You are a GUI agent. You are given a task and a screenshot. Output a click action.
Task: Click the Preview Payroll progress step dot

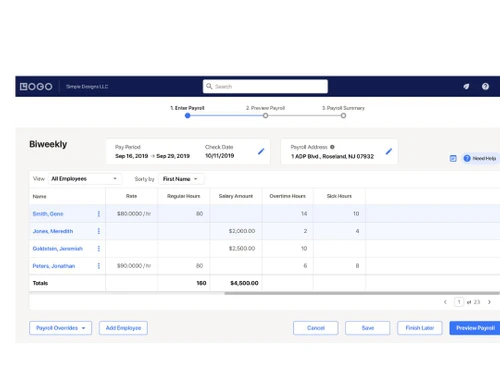click(x=265, y=116)
